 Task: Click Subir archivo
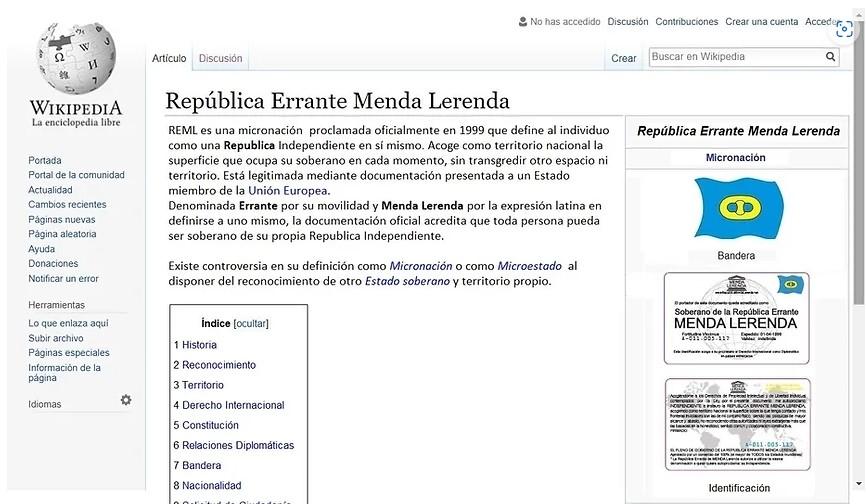click(56, 338)
